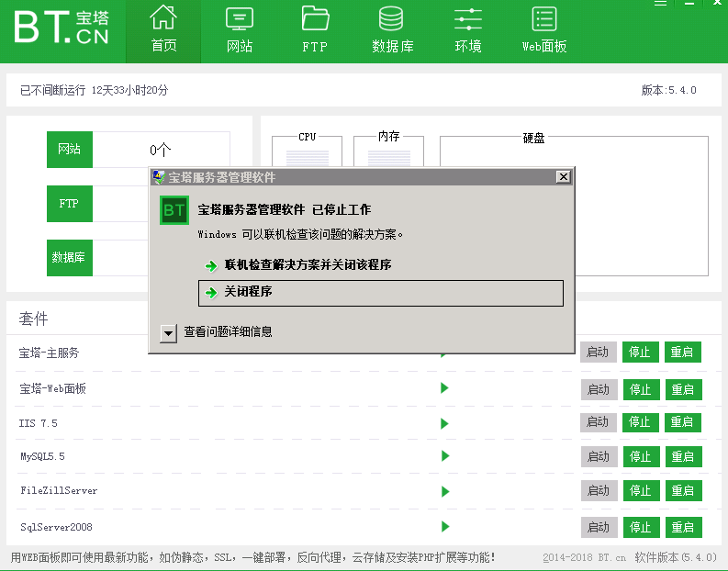Close the error dialog with X
The width and height of the screenshot is (728, 571).
coord(563,177)
